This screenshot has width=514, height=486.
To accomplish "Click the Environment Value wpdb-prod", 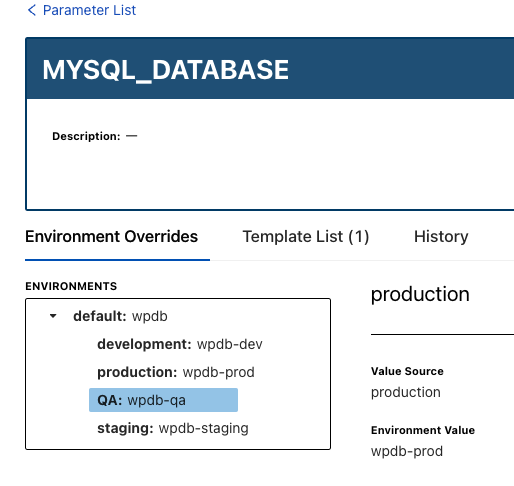I will coord(407,451).
